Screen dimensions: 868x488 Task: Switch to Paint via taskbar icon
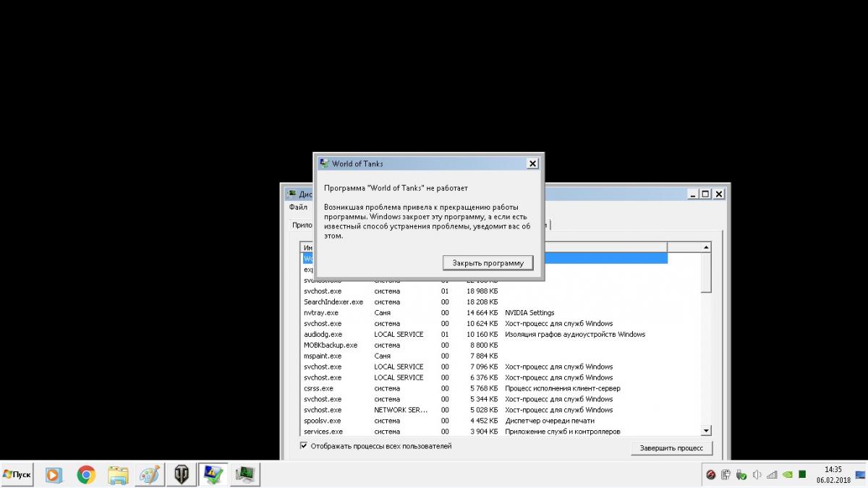tap(150, 474)
